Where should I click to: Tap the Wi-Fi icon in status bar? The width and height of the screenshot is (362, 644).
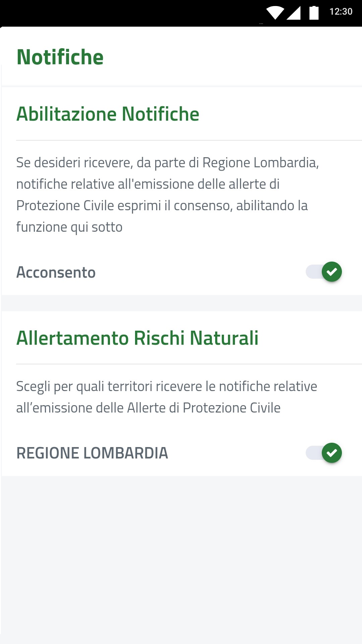click(275, 13)
